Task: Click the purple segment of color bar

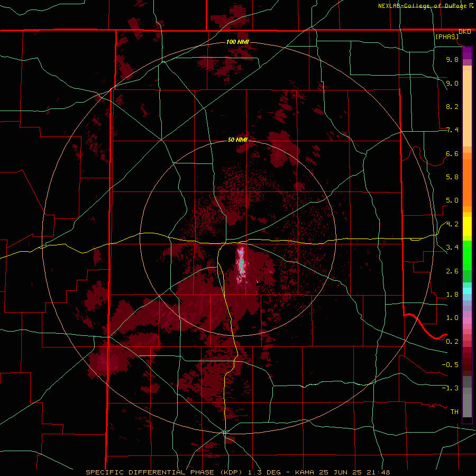Action: pyautogui.click(x=467, y=53)
